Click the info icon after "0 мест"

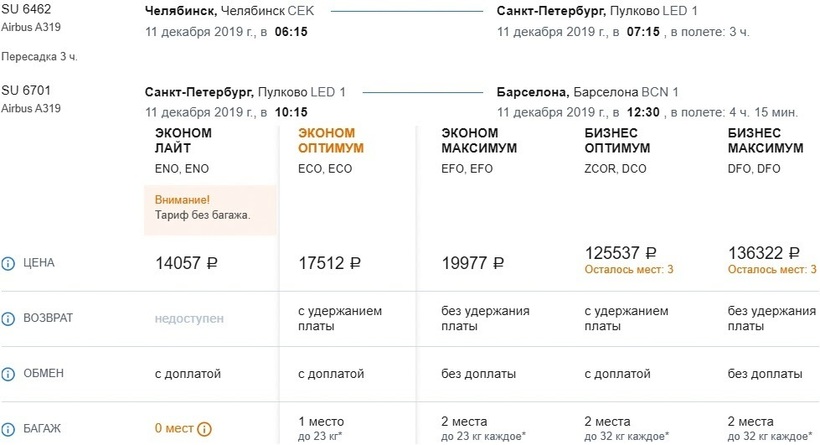click(205, 430)
